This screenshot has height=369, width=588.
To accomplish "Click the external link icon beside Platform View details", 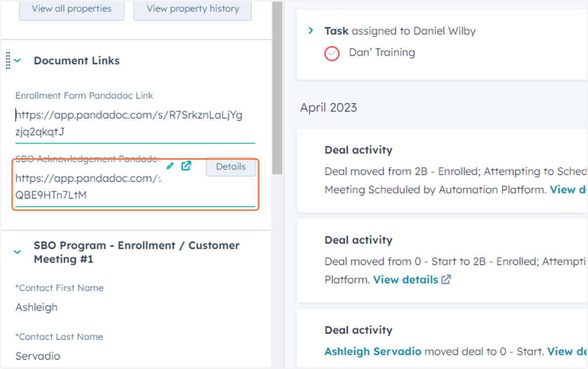I will click(x=446, y=279).
